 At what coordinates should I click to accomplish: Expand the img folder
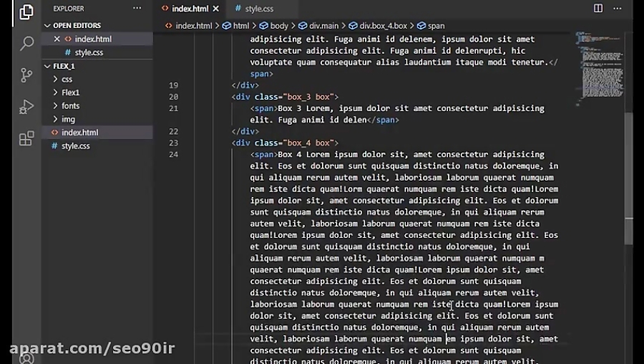tap(68, 119)
